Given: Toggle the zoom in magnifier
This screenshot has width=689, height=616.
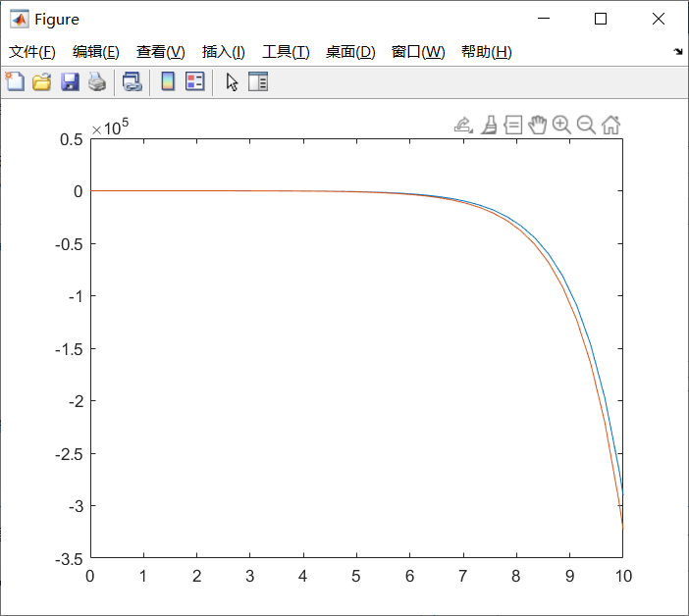Looking at the screenshot, I should pos(561,126).
